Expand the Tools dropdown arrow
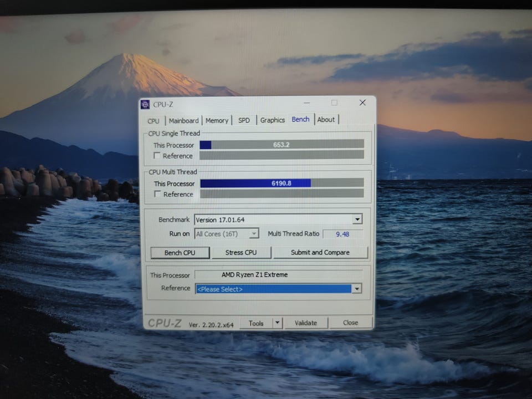Screen dimensions: 532x399 pos(278,323)
